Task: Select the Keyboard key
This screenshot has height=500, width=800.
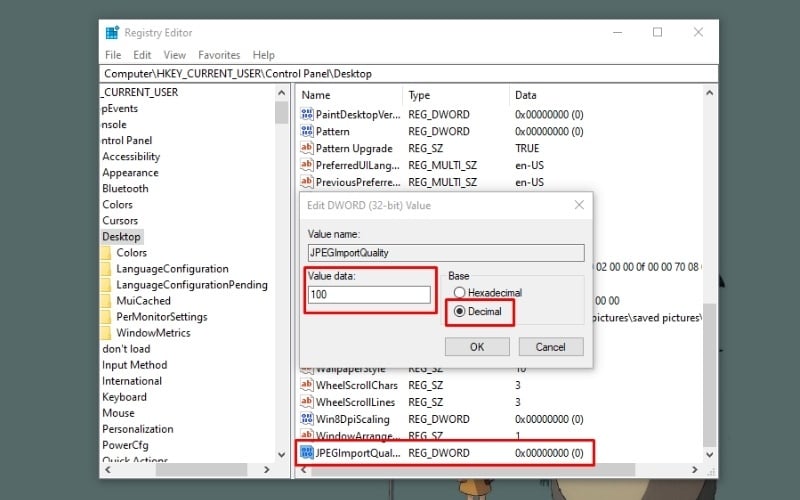Action: (x=124, y=397)
